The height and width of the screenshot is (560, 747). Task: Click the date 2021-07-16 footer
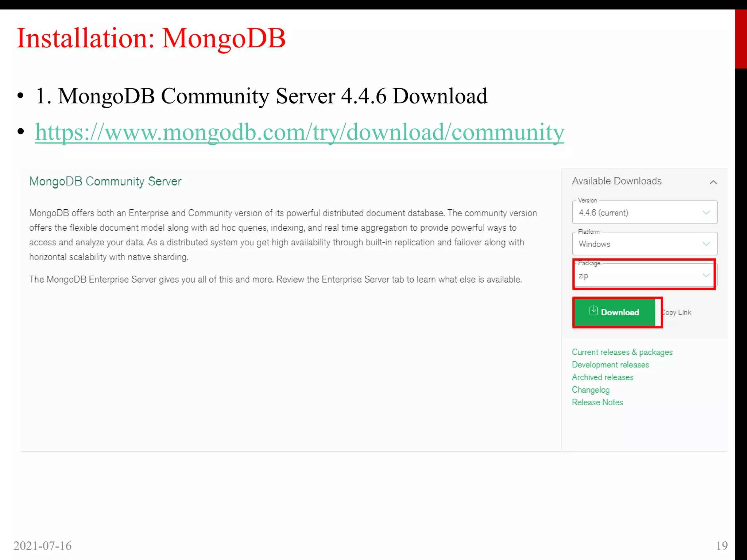[42, 545]
